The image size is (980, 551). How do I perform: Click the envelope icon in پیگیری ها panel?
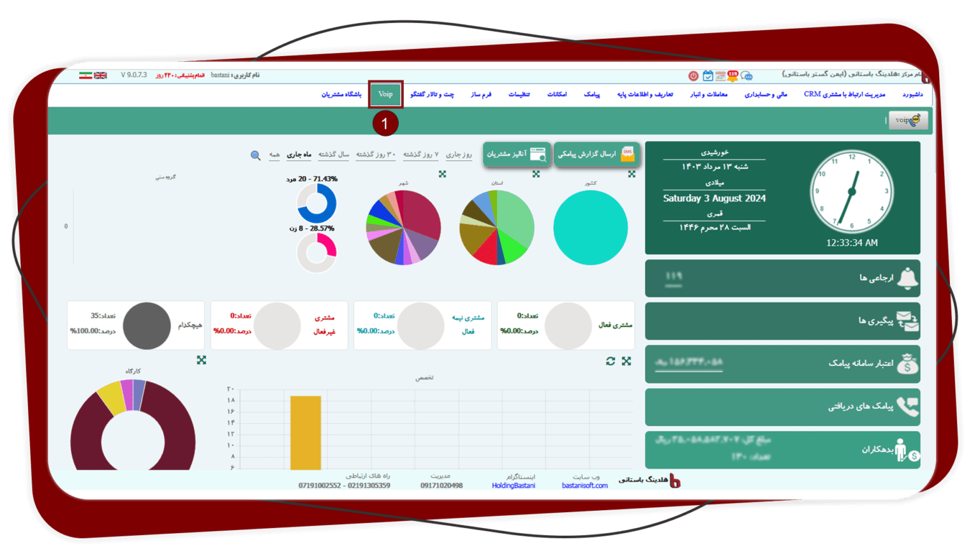tap(907, 321)
